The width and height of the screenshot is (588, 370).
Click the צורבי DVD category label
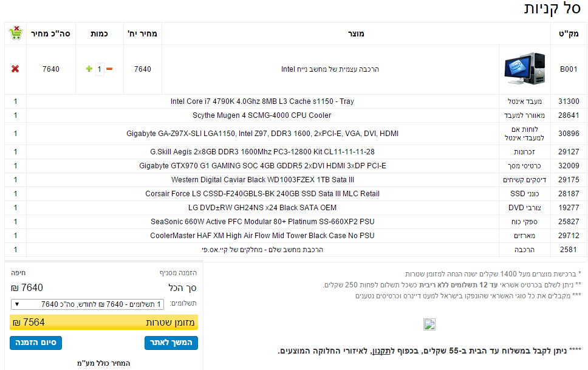pos(525,208)
